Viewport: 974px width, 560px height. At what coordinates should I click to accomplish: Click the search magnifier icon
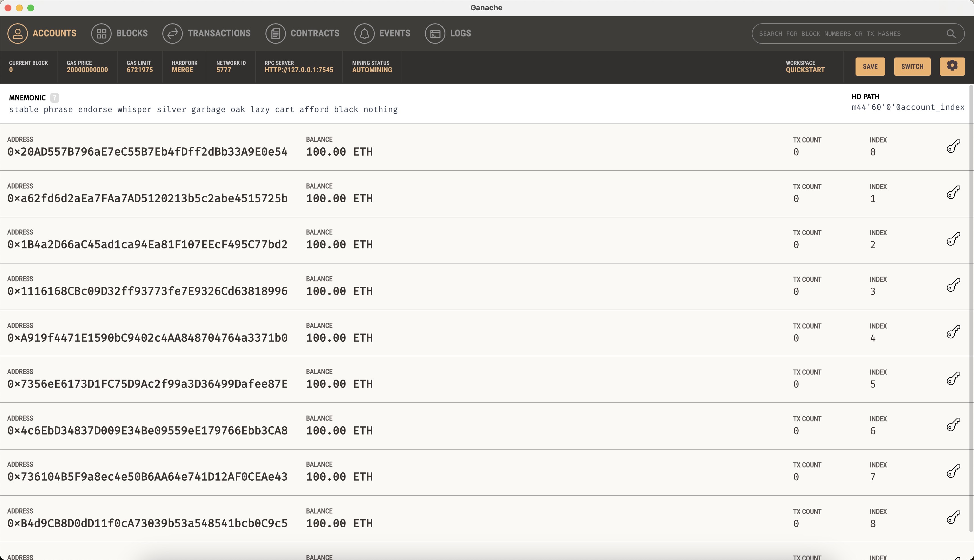pyautogui.click(x=951, y=34)
